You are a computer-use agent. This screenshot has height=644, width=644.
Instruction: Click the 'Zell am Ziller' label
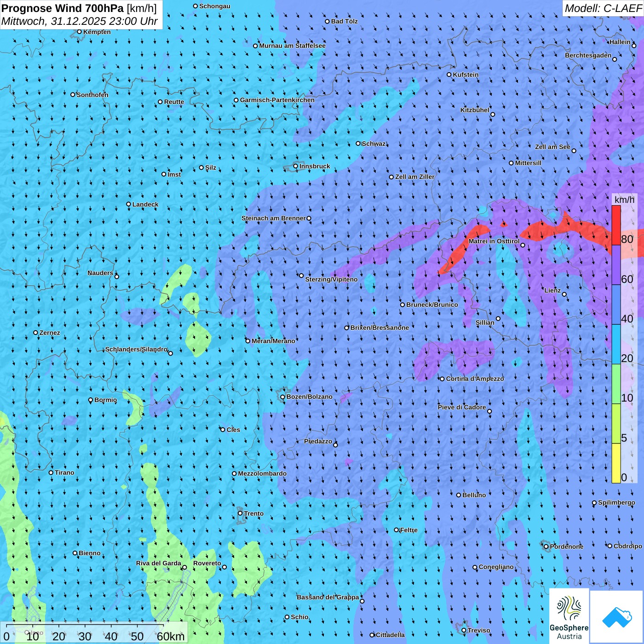pyautogui.click(x=415, y=177)
